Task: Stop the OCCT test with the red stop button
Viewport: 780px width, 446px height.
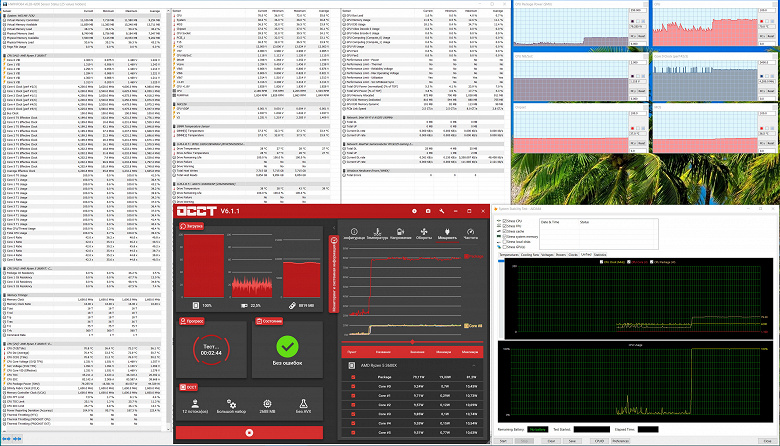Action: coord(249,433)
